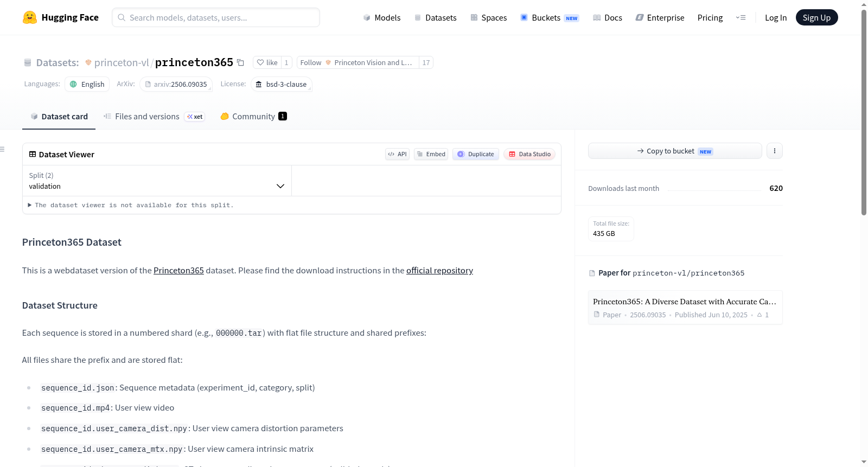Go to Datasets in top navigation
This screenshot has width=868, height=467.
click(435, 17)
